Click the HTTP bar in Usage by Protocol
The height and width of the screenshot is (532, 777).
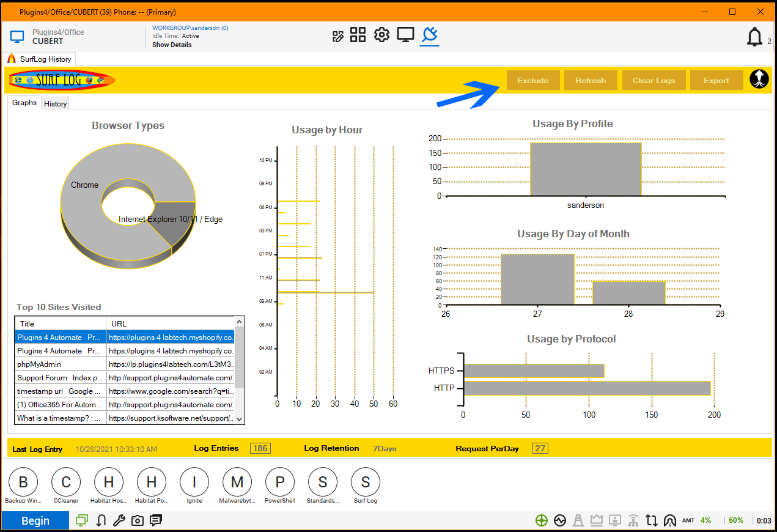click(587, 388)
